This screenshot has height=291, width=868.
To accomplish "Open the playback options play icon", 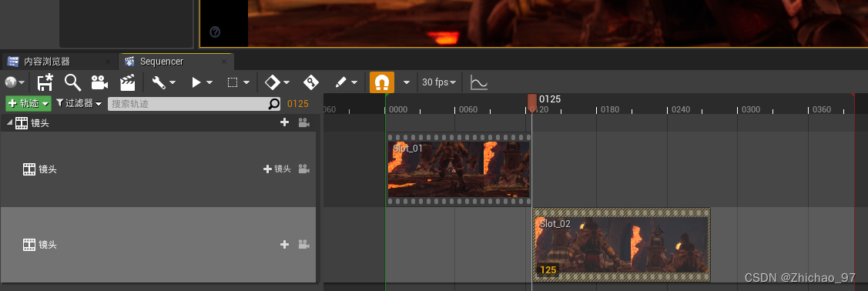I will (x=202, y=82).
